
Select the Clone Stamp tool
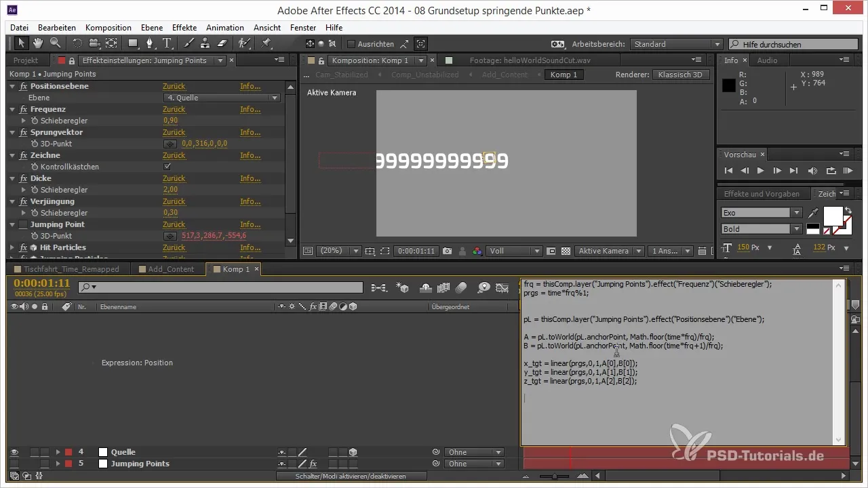tap(205, 43)
